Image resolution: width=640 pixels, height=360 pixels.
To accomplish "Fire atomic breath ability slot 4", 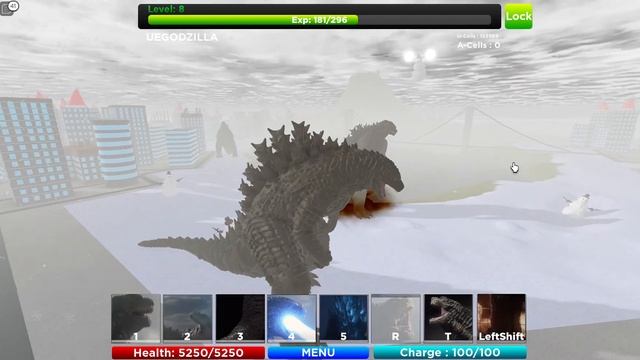I will (x=292, y=318).
